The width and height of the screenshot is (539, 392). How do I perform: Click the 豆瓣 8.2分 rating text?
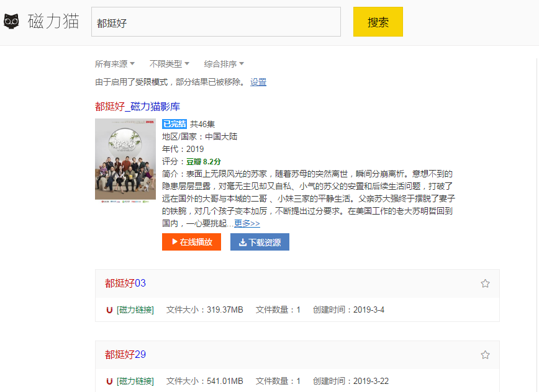[204, 162]
